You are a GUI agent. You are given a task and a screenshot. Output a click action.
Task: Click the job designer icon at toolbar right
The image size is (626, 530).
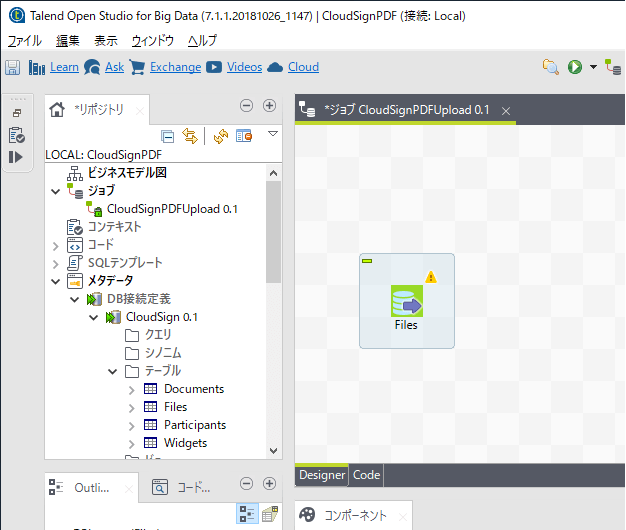tap(613, 67)
